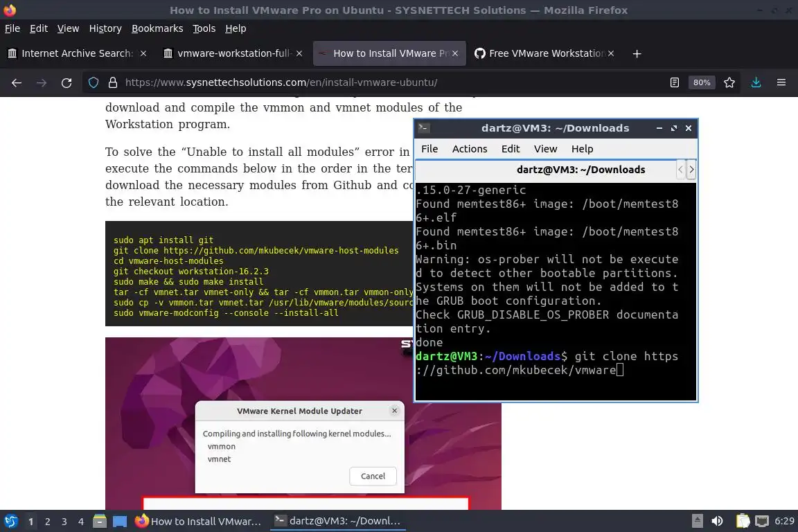
Task: Toggle Reader View for this page
Action: click(675, 82)
